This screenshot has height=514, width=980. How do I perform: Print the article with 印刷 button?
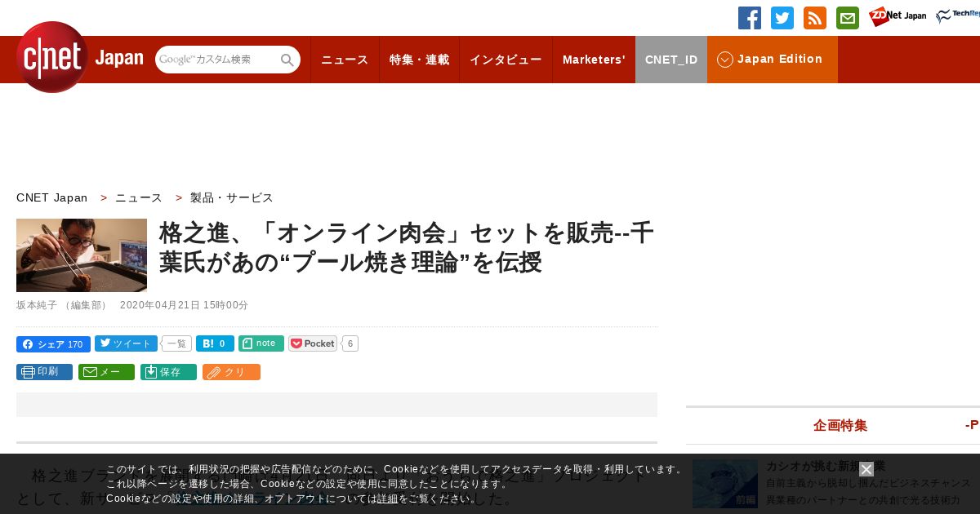coord(44,372)
